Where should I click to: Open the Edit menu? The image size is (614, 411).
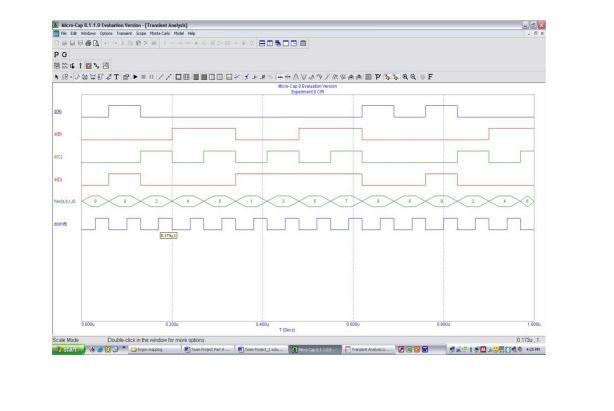74,34
